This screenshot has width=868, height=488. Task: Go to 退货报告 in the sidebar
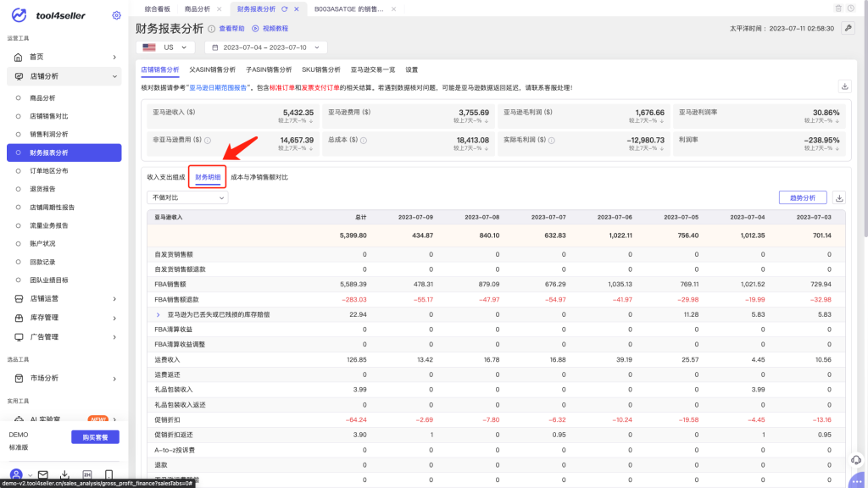tap(42, 189)
